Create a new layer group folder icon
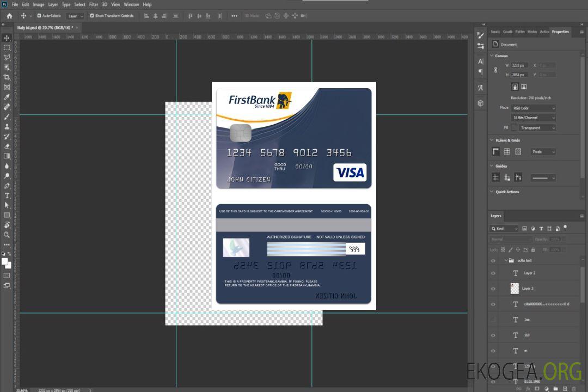The width and height of the screenshot is (588, 392). 555,389
